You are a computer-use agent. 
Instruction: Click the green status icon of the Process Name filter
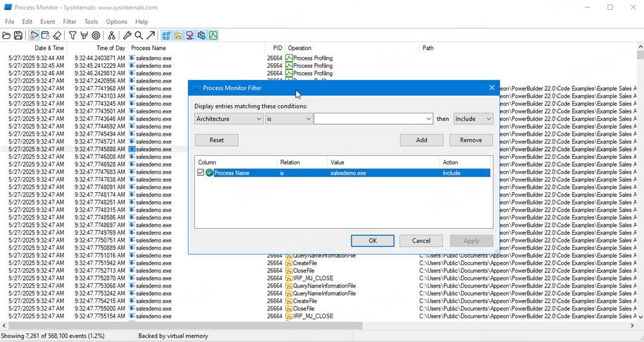pos(210,173)
